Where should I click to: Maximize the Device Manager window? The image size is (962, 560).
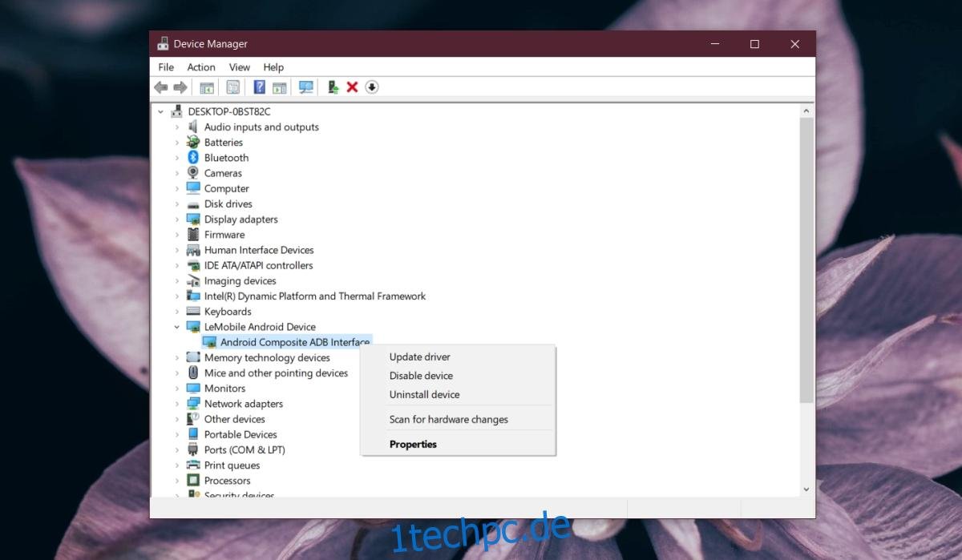click(x=754, y=44)
